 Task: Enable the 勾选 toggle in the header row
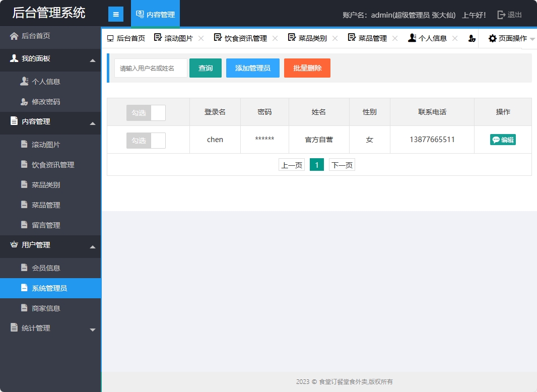(146, 112)
